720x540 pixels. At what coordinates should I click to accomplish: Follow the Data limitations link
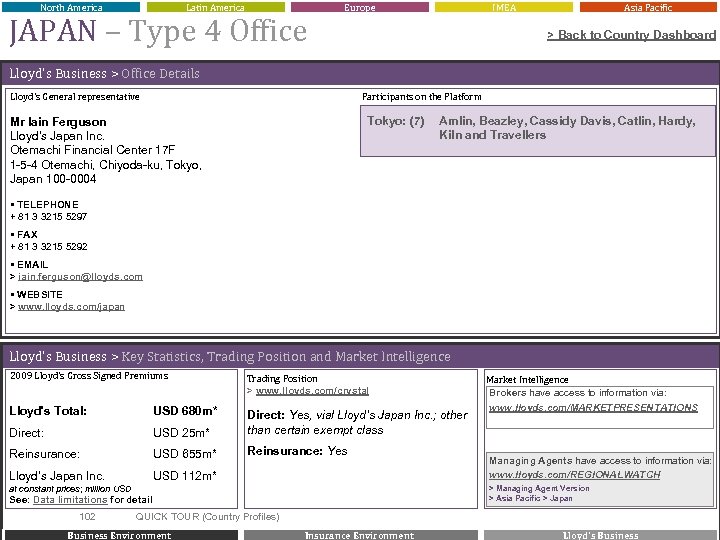70,500
